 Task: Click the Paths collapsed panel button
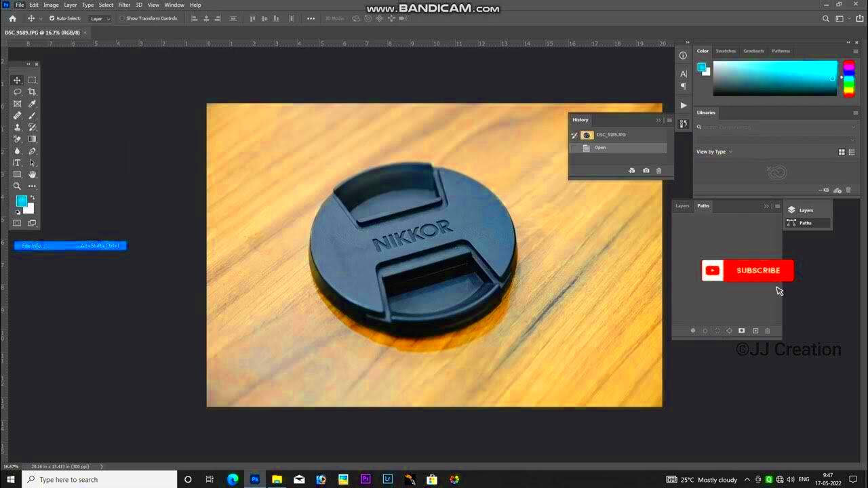point(808,223)
